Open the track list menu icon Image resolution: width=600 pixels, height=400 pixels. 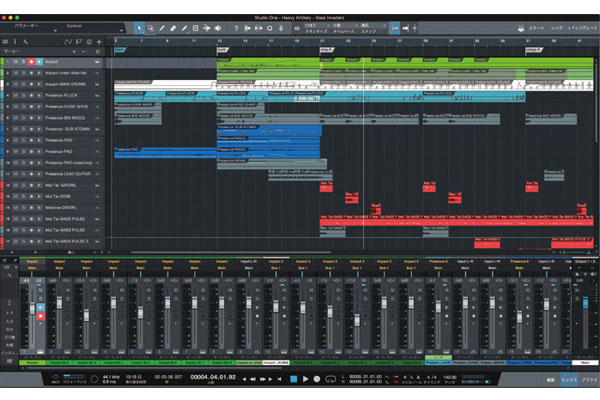5,42
